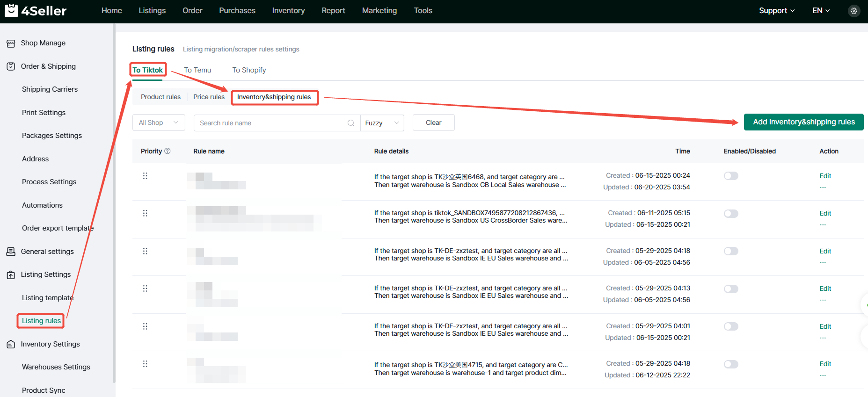The width and height of the screenshot is (868, 397).
Task: Click the sidebar vertical scrollbar
Action: tap(114, 203)
